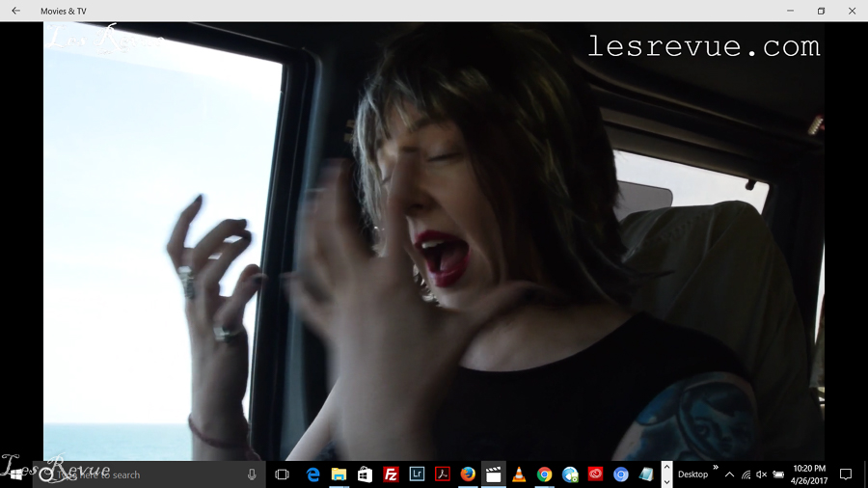Open Adobe Acrobat from the taskbar
The image size is (868, 488).
point(442,474)
